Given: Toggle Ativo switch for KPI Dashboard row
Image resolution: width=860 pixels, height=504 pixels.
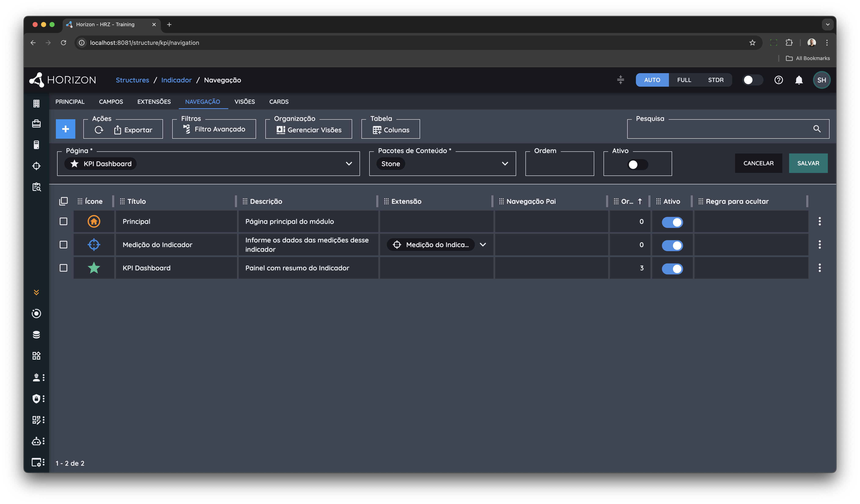Looking at the screenshot, I should (x=672, y=269).
